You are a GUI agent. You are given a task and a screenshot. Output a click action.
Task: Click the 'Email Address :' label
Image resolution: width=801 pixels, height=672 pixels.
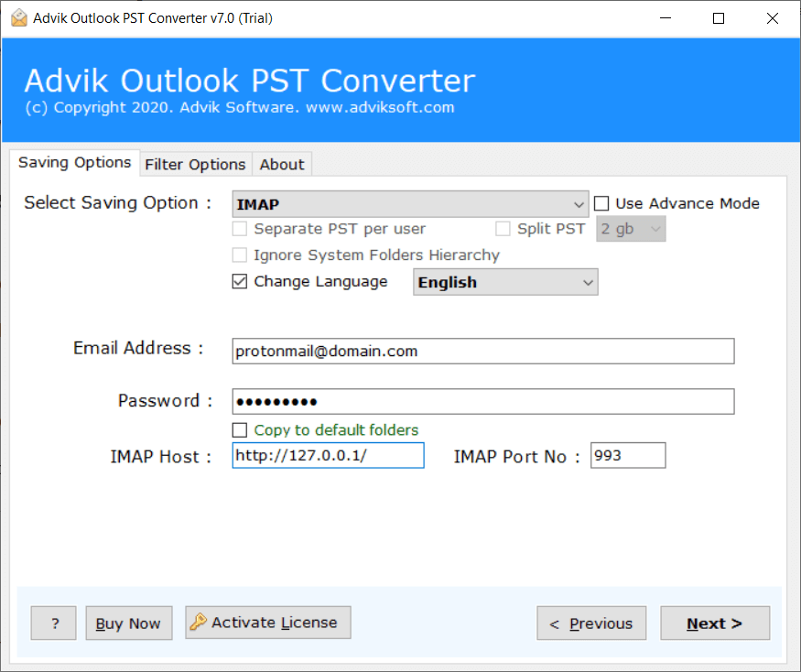[138, 348]
